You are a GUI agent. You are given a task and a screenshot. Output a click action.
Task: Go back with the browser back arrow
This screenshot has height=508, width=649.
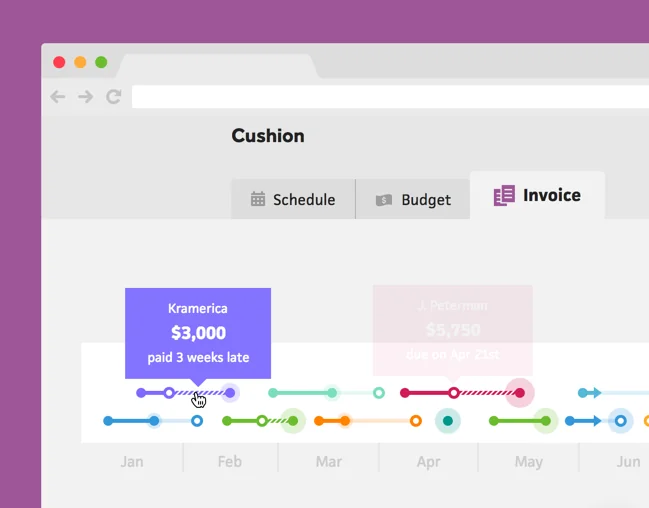(58, 97)
